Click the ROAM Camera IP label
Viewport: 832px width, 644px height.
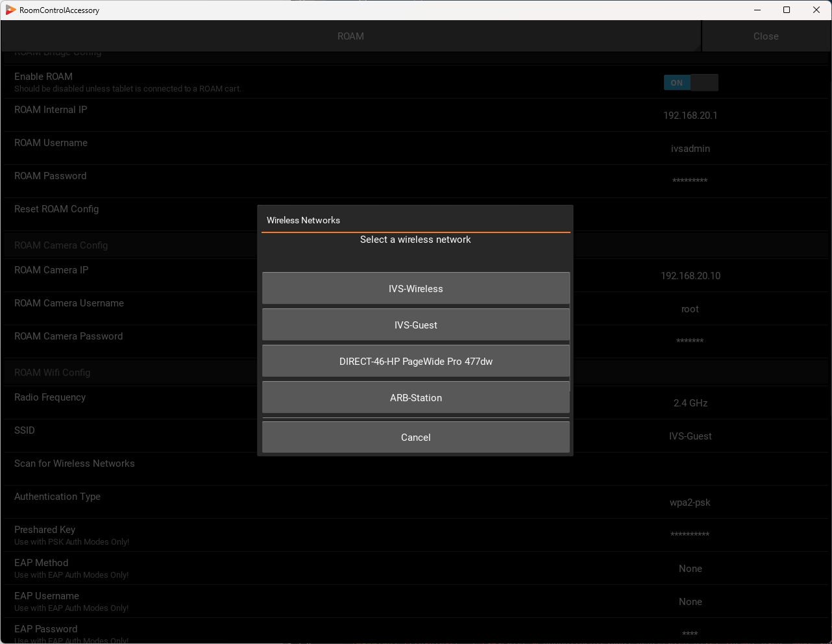(x=51, y=270)
